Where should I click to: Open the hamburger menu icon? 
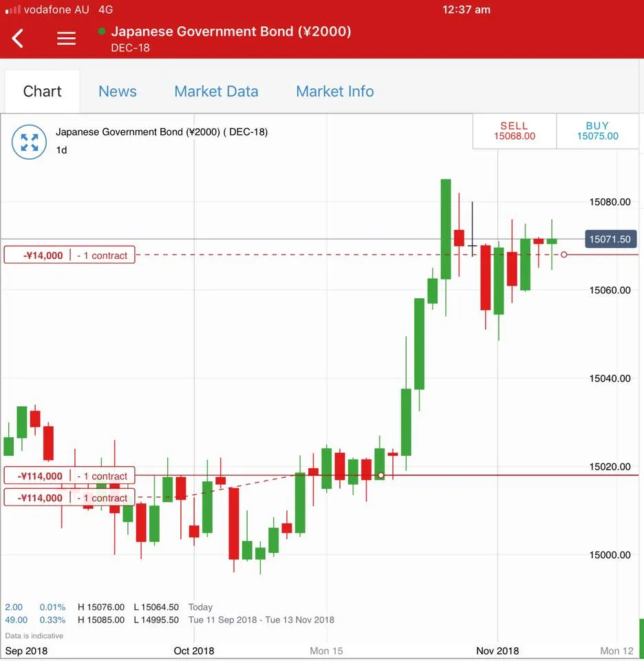click(x=66, y=39)
